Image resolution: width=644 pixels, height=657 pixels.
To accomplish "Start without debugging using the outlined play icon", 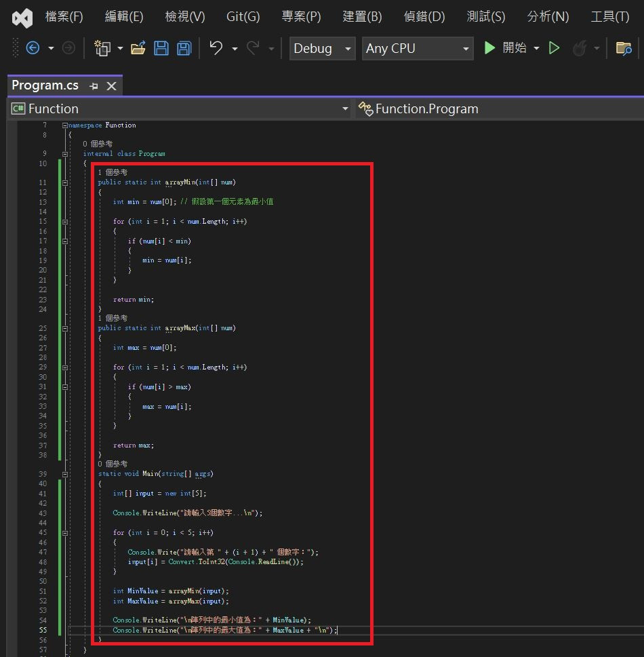I will tap(554, 48).
